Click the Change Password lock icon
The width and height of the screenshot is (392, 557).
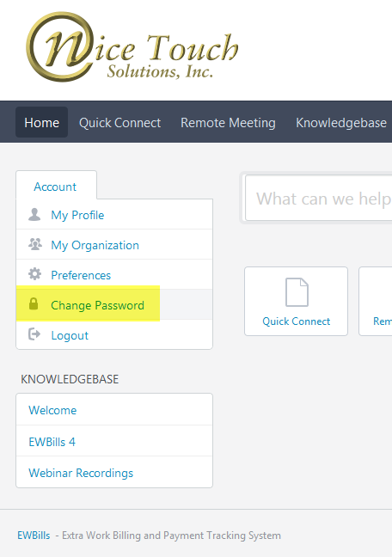point(34,304)
